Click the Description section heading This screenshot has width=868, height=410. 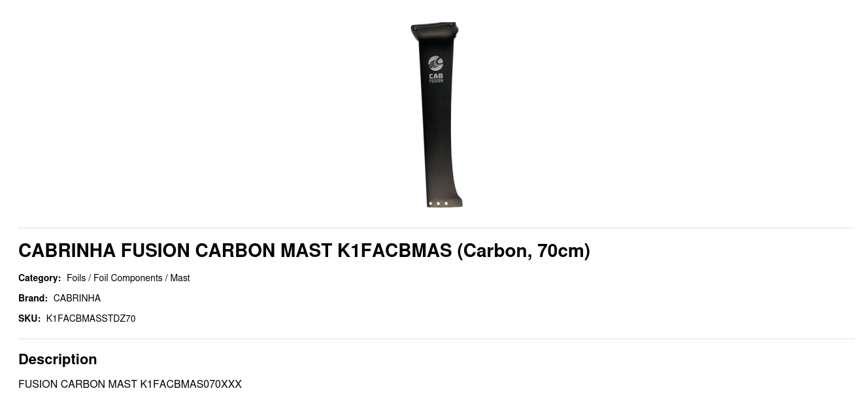tap(58, 359)
